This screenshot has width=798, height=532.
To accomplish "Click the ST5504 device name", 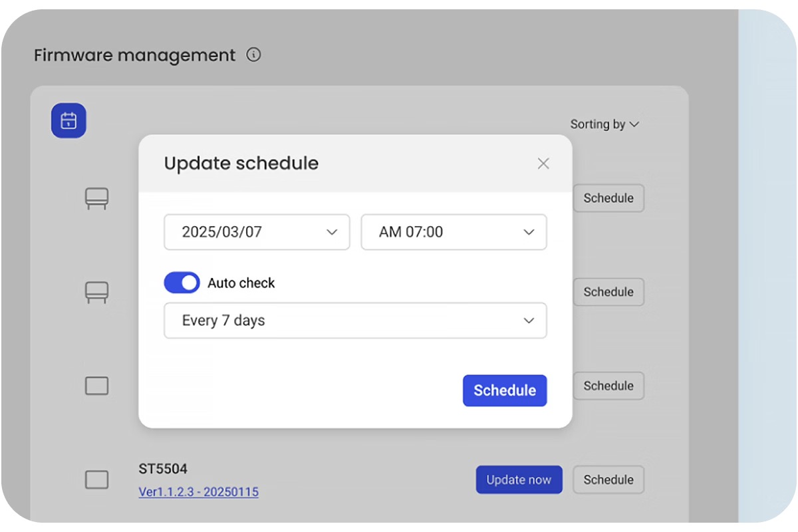I will [163, 469].
